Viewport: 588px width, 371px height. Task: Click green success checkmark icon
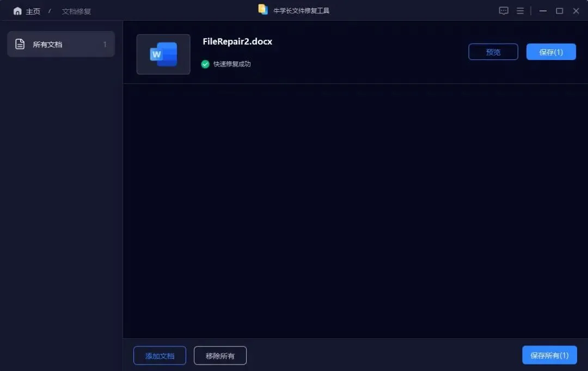point(205,64)
